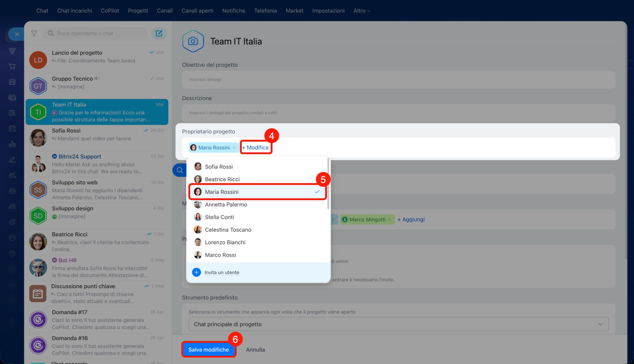The width and height of the screenshot is (634, 364).
Task: Click Salva modifiche button
Action: click(x=209, y=350)
